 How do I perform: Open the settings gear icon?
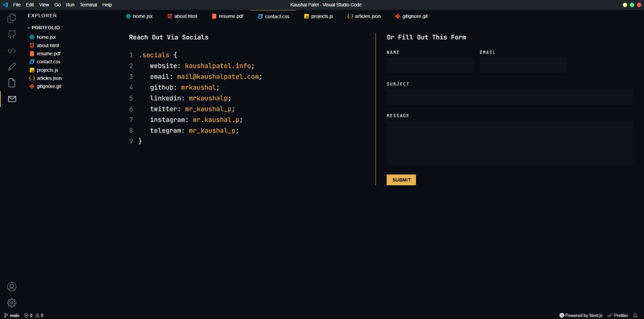(12, 303)
